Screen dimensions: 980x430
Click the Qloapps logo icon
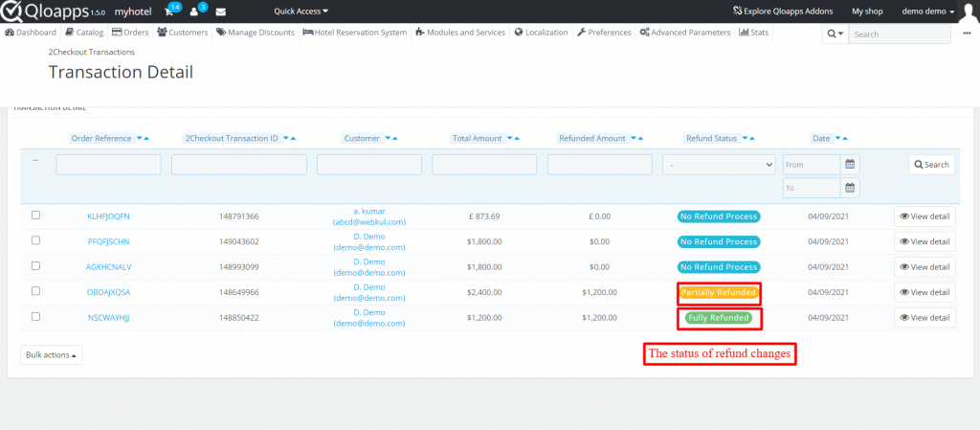[11, 11]
